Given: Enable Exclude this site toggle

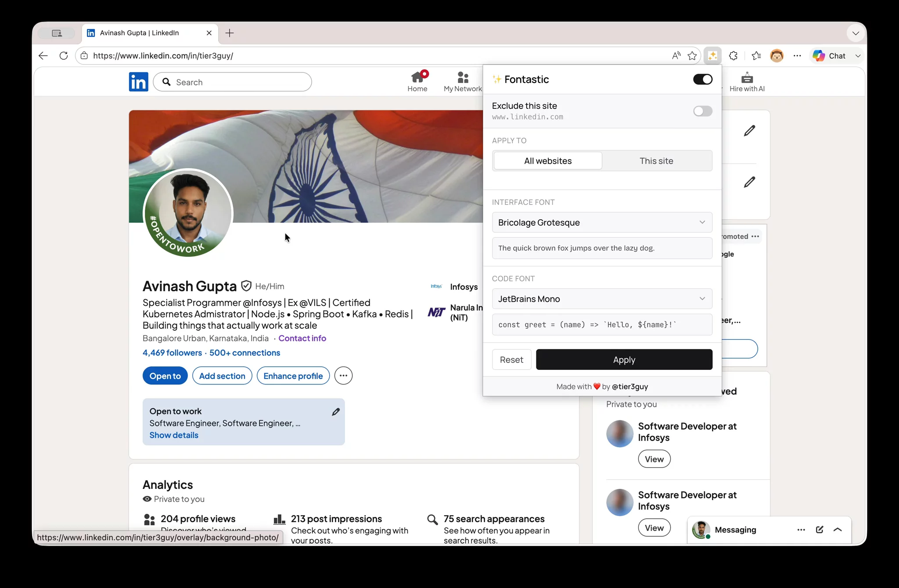Looking at the screenshot, I should coord(702,111).
